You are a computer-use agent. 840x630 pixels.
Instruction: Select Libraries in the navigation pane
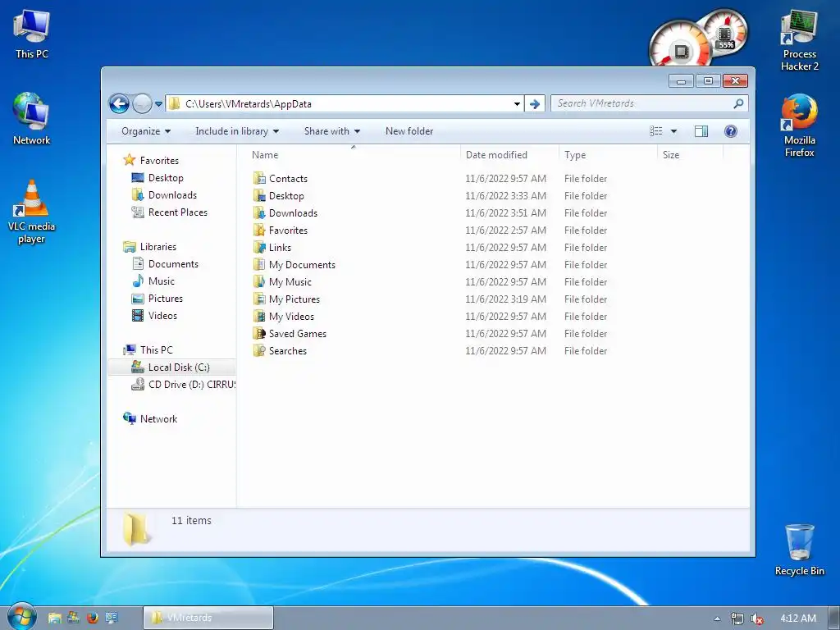click(149, 246)
